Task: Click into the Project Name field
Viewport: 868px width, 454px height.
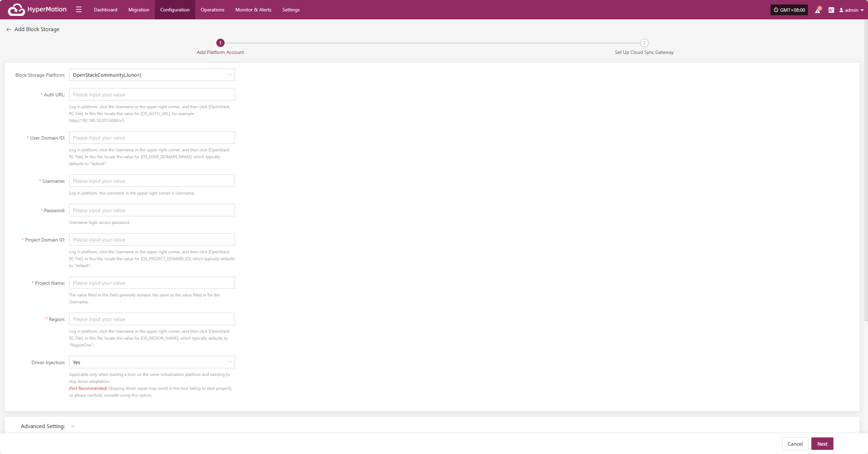Action: pyautogui.click(x=152, y=283)
